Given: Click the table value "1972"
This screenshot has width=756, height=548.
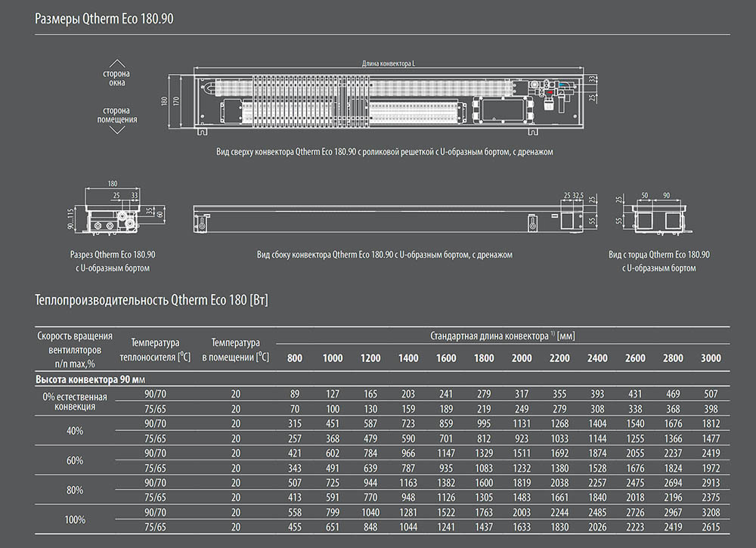Looking at the screenshot, I should pos(711,468).
